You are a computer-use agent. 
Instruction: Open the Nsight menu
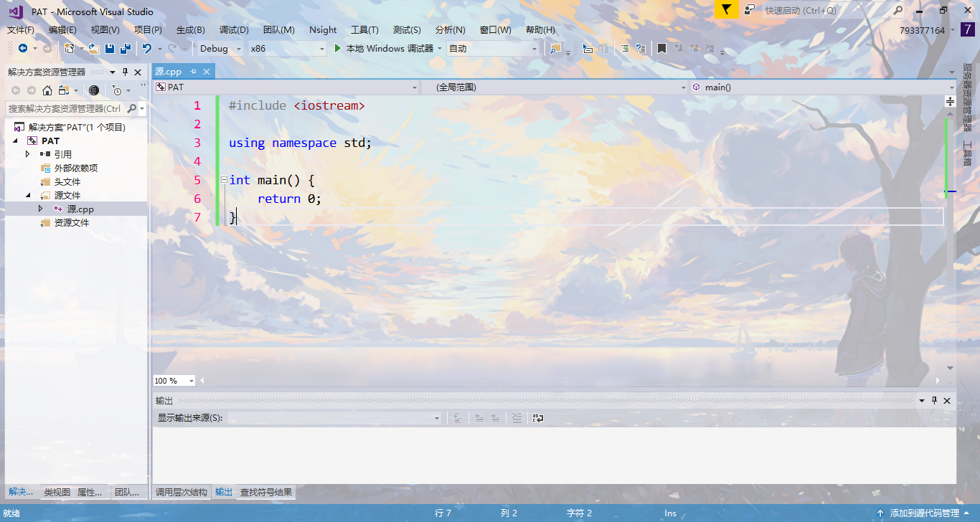323,30
